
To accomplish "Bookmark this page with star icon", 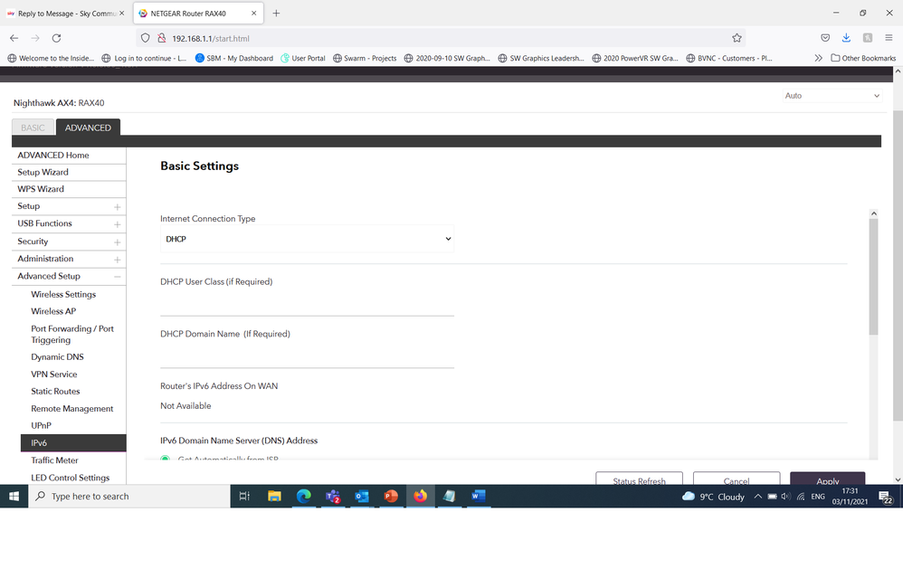I will [737, 38].
